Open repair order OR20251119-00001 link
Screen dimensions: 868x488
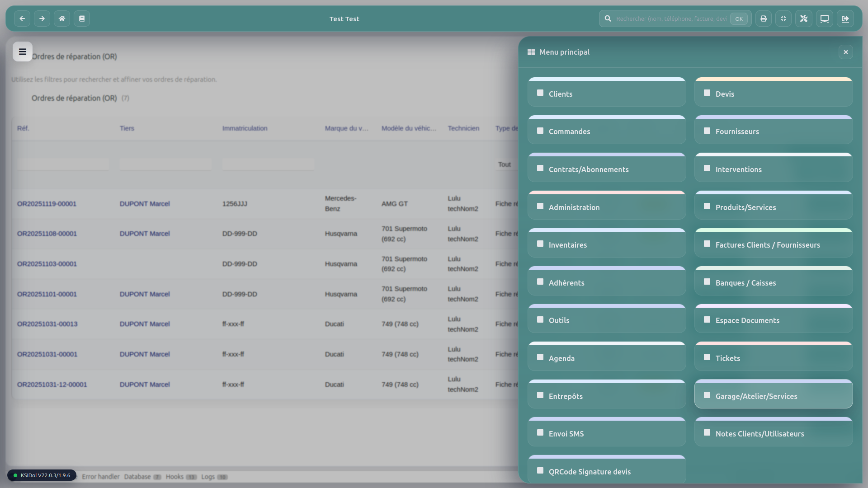[x=47, y=204]
